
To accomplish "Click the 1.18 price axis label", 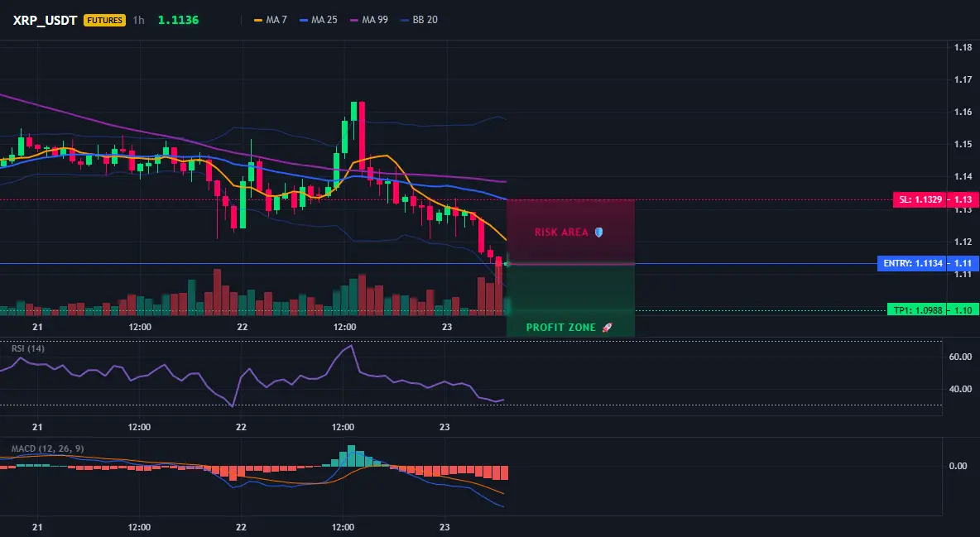I will pyautogui.click(x=963, y=47).
